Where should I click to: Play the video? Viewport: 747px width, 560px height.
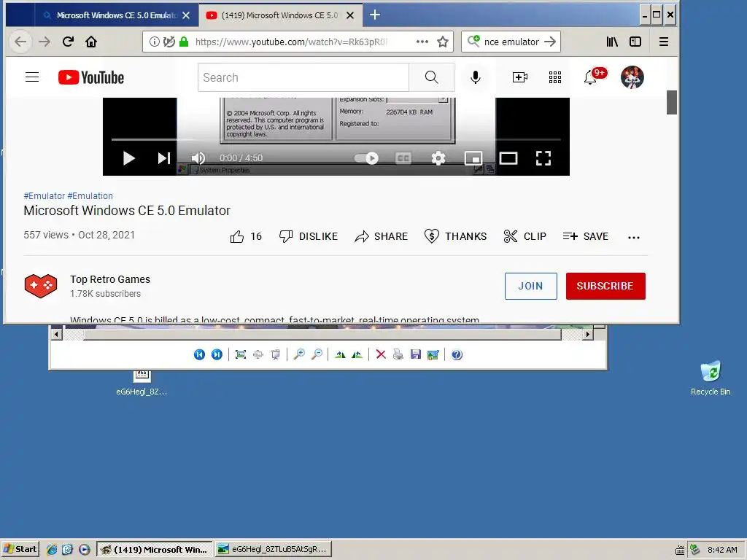(x=128, y=158)
